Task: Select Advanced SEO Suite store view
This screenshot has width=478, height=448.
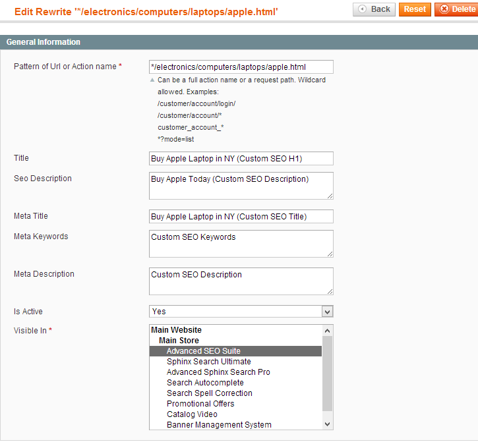Action: pos(235,351)
